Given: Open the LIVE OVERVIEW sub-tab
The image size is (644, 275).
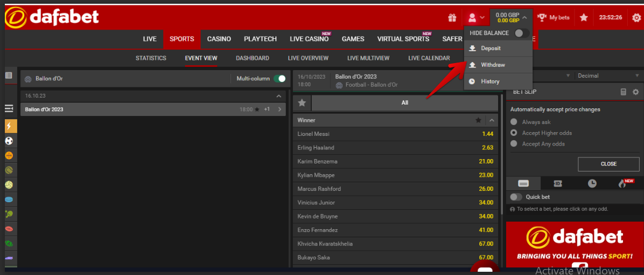Looking at the screenshot, I should [309, 58].
